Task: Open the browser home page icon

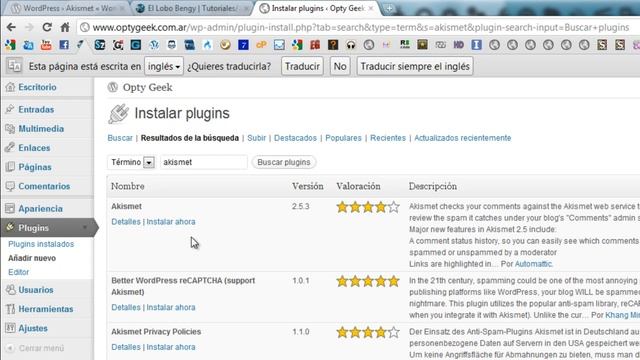Action: click(x=65, y=27)
